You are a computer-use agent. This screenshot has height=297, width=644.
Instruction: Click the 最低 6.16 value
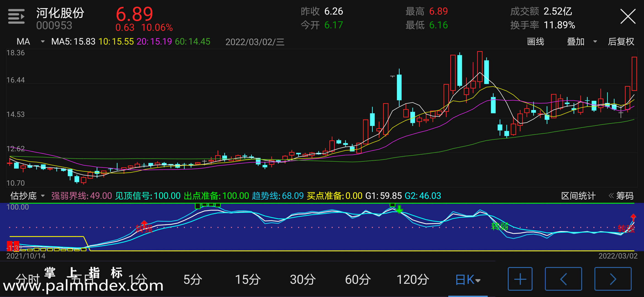(427, 25)
